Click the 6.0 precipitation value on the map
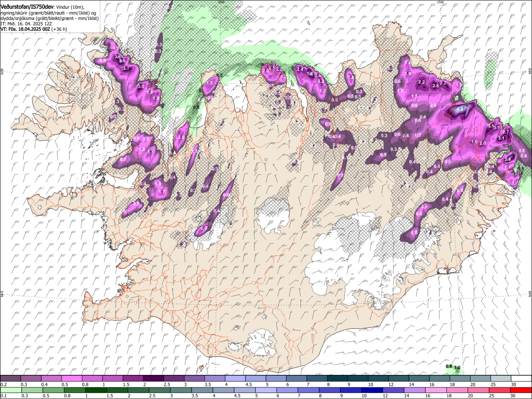The image size is (532, 399). (x=460, y=109)
